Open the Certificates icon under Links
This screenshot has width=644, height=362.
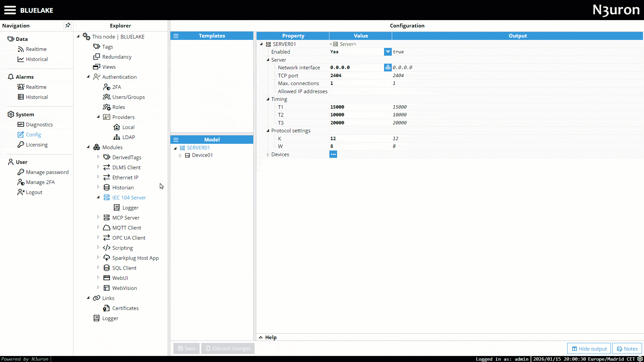pyautogui.click(x=107, y=308)
